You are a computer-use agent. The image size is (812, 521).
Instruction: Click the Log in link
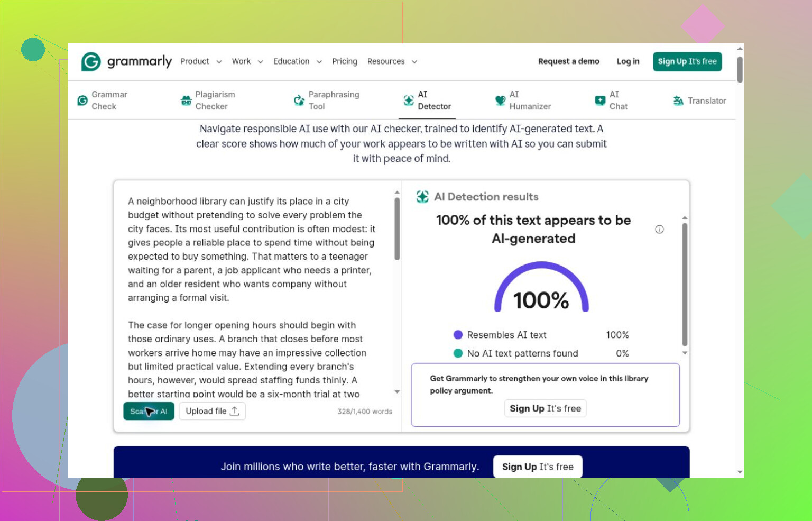click(x=628, y=61)
